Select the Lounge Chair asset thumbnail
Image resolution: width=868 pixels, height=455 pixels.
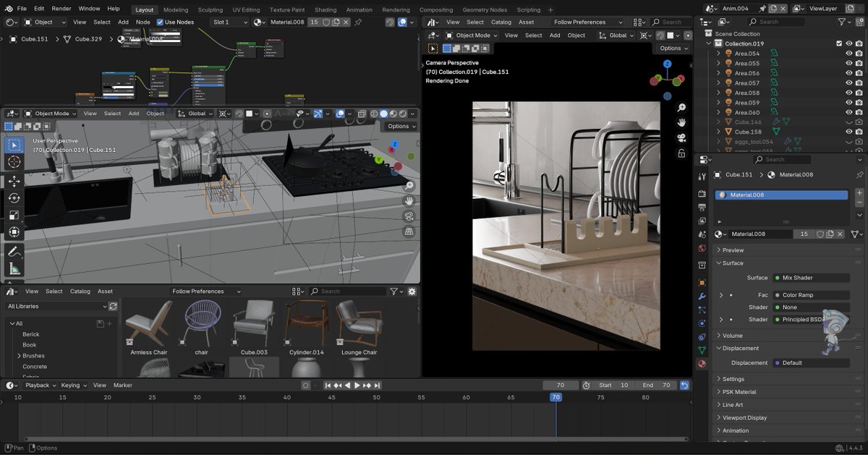pyautogui.click(x=359, y=323)
